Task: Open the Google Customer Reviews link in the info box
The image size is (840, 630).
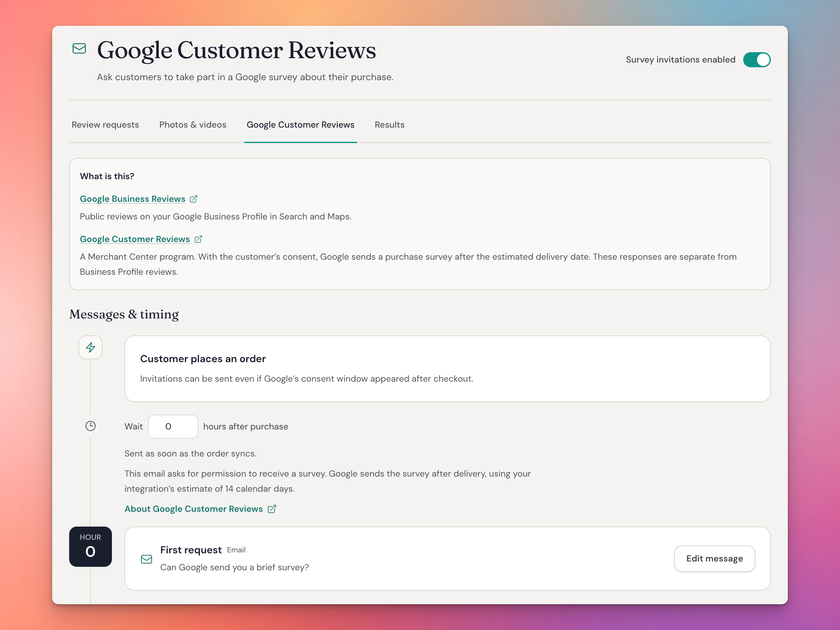Action: (135, 239)
